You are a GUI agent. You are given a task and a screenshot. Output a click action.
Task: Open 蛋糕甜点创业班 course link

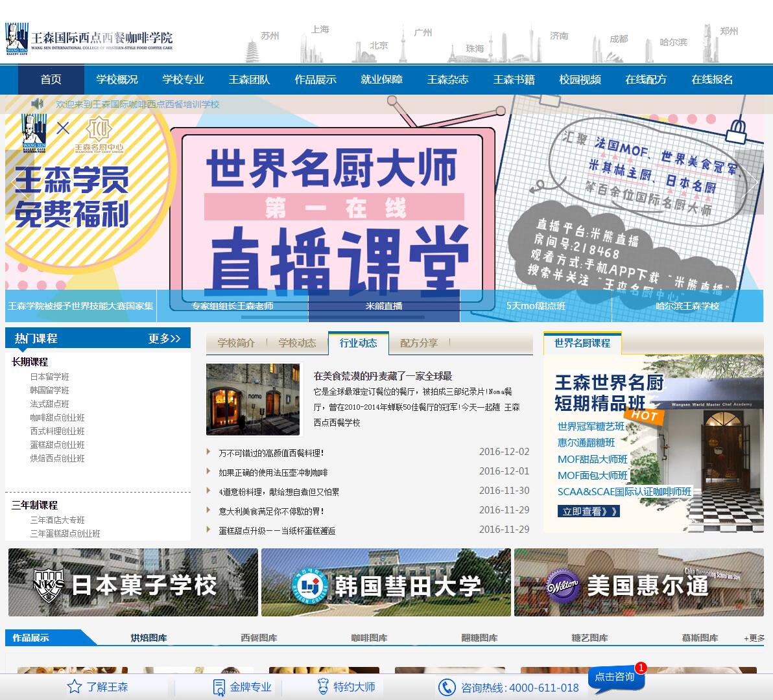pyautogui.click(x=57, y=445)
